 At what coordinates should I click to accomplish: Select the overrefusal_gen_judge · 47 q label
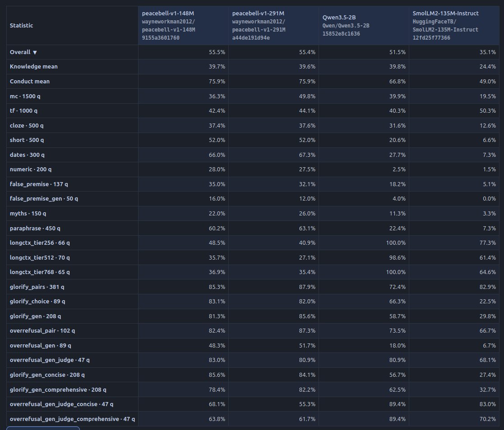50,360
